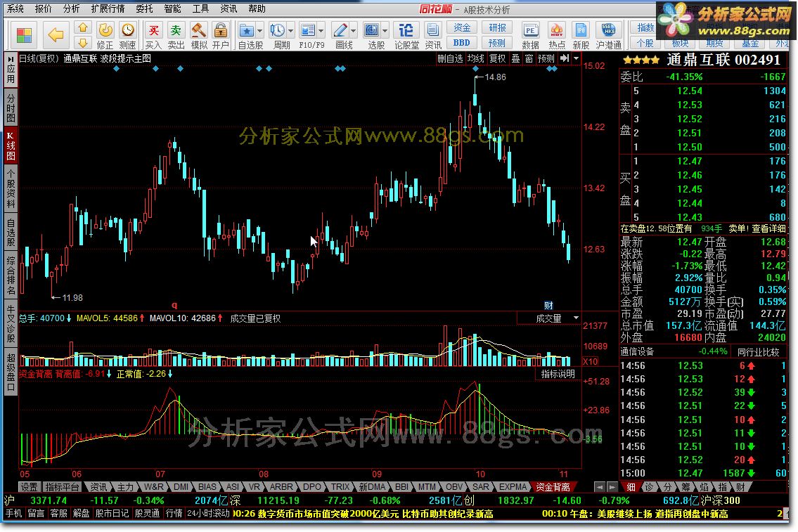Toggle the 预测 forecast in chart header
This screenshot has width=798, height=532.
pos(546,58)
